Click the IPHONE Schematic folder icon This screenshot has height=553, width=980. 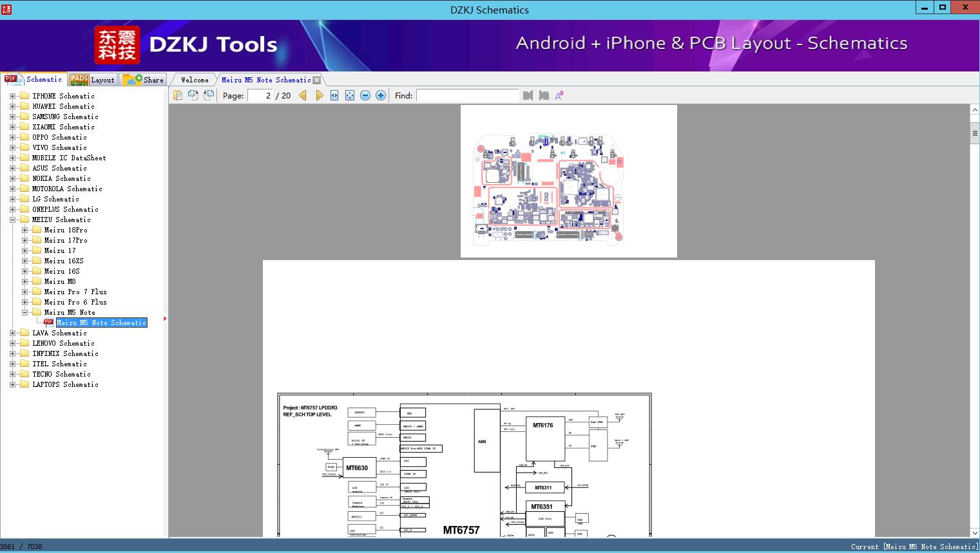point(24,96)
